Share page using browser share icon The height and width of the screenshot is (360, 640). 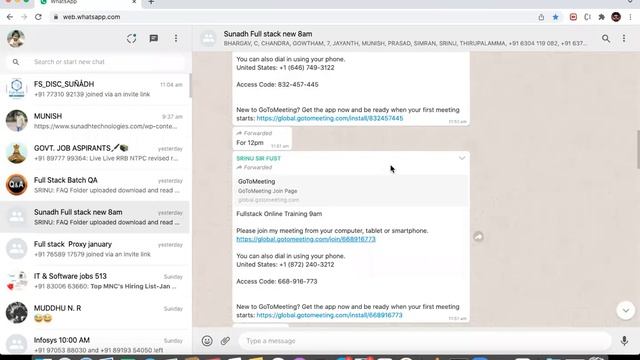point(541,17)
